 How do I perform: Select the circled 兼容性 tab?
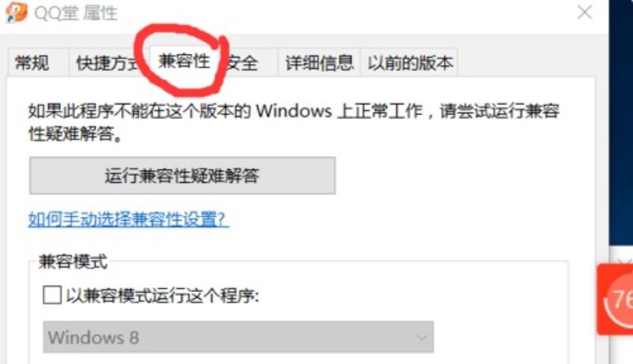(184, 62)
